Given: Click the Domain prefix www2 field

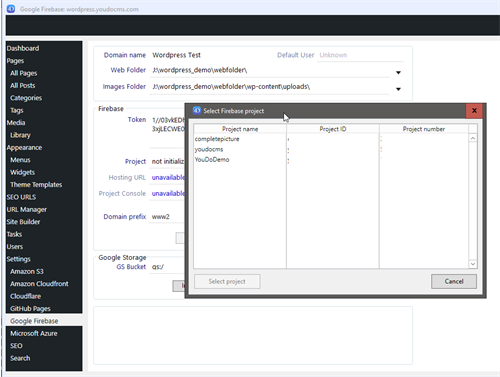Looking at the screenshot, I should click(167, 217).
